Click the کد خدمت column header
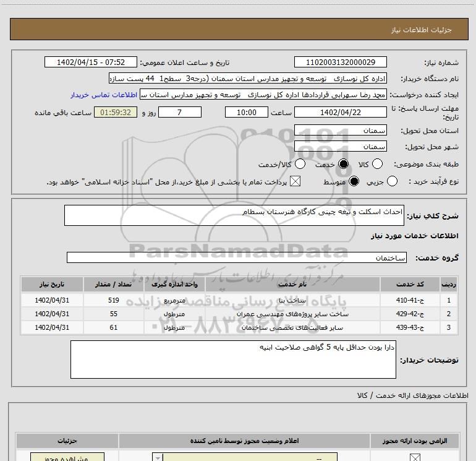The image size is (476, 461). pos(410,284)
